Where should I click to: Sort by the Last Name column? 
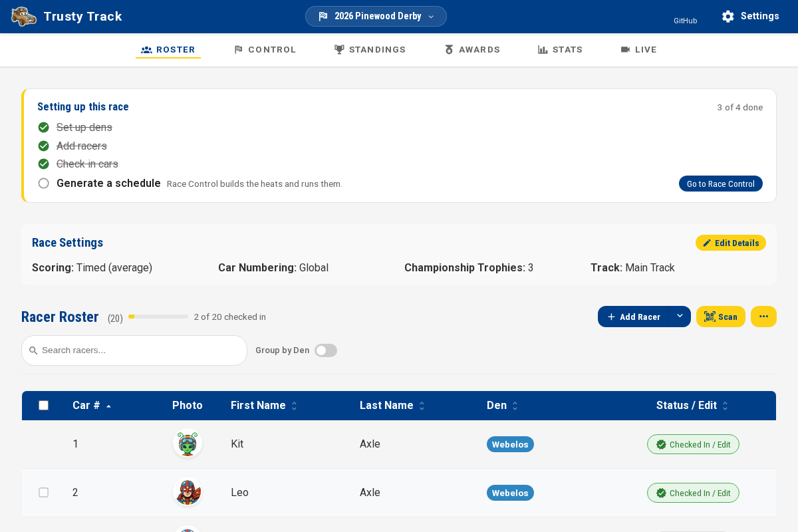pyautogui.click(x=392, y=406)
